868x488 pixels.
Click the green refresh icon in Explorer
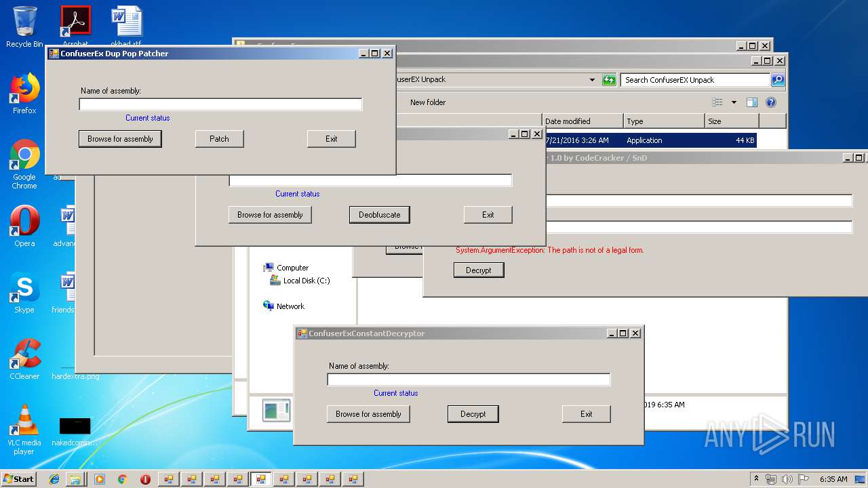tap(609, 80)
